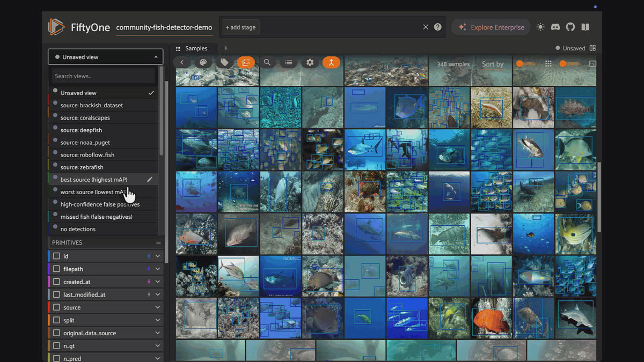
Task: Click the orange dynamic groups icon
Action: tap(331, 63)
